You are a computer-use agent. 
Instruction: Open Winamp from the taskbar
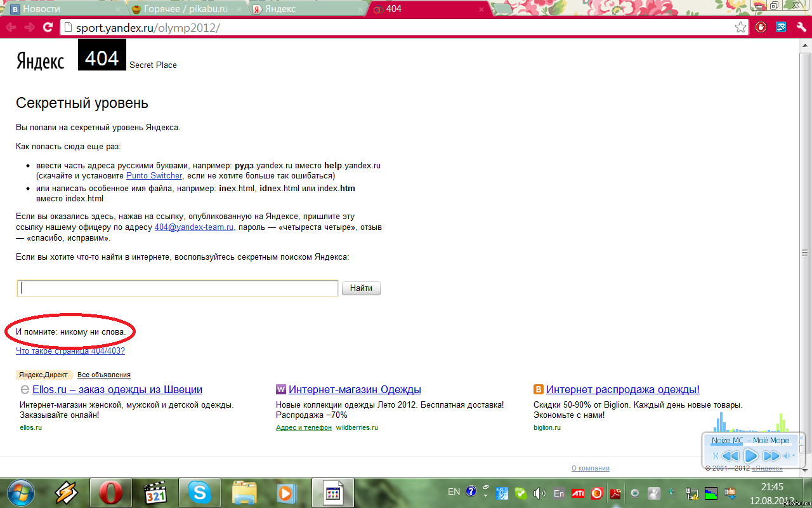[x=65, y=493]
